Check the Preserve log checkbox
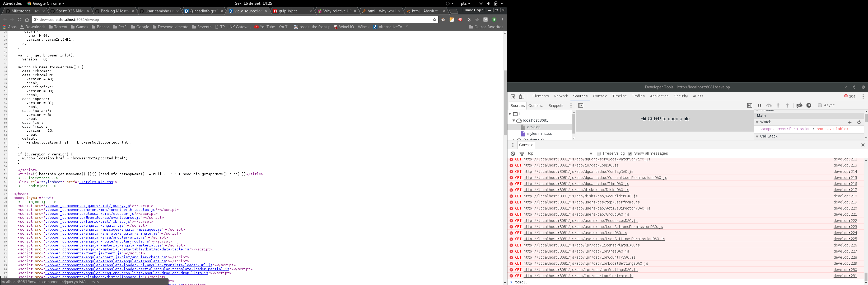868x285 pixels. pos(599,154)
